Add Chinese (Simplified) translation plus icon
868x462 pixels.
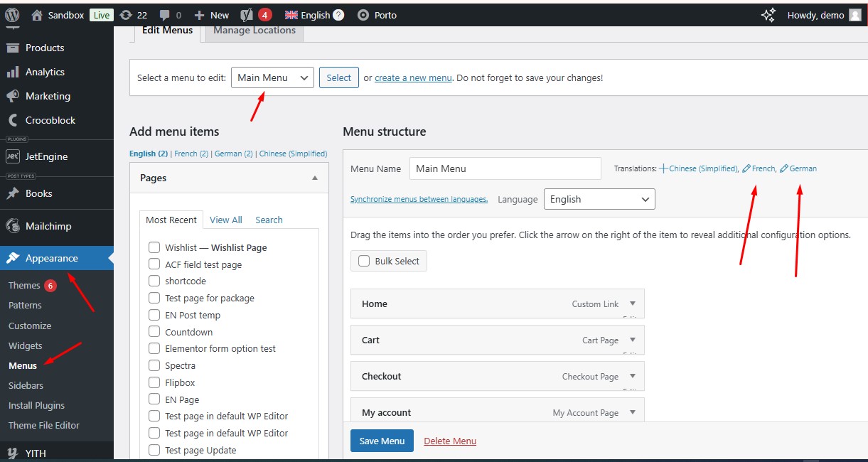pos(663,168)
